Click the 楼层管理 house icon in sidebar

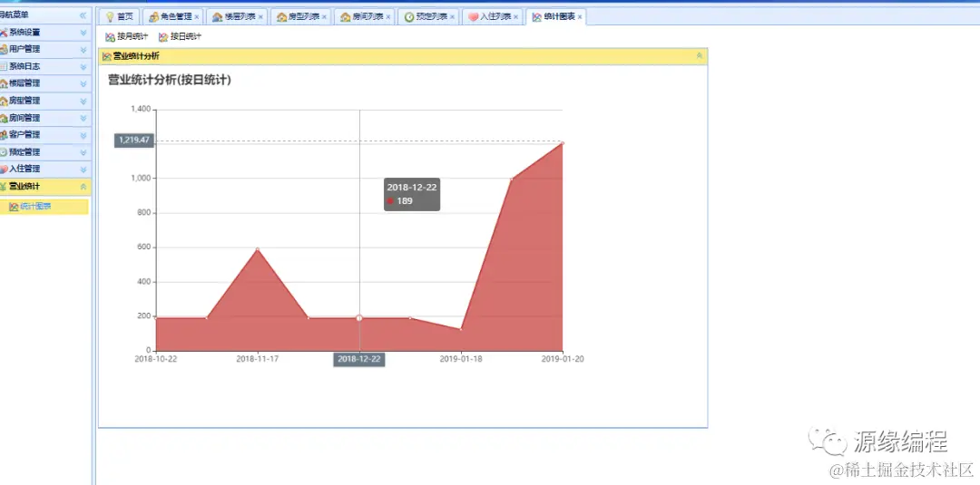coord(4,83)
